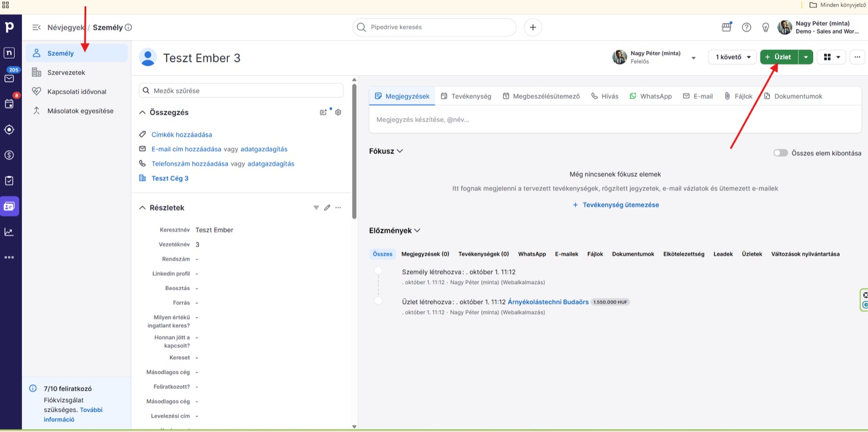Viewport: 868px width, 432px height.
Task: Select the Fájlok tab
Action: point(738,96)
